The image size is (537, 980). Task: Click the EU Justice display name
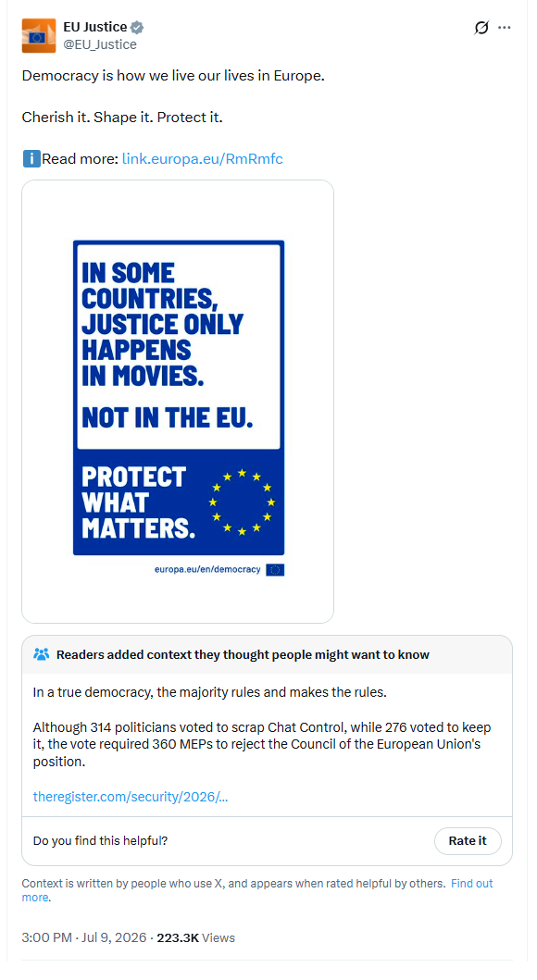coord(95,27)
